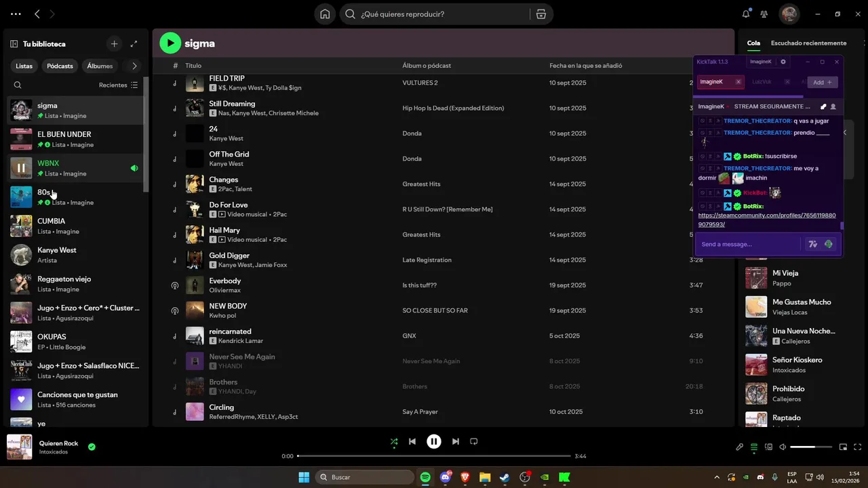Go back with the left arrow

coord(37,14)
